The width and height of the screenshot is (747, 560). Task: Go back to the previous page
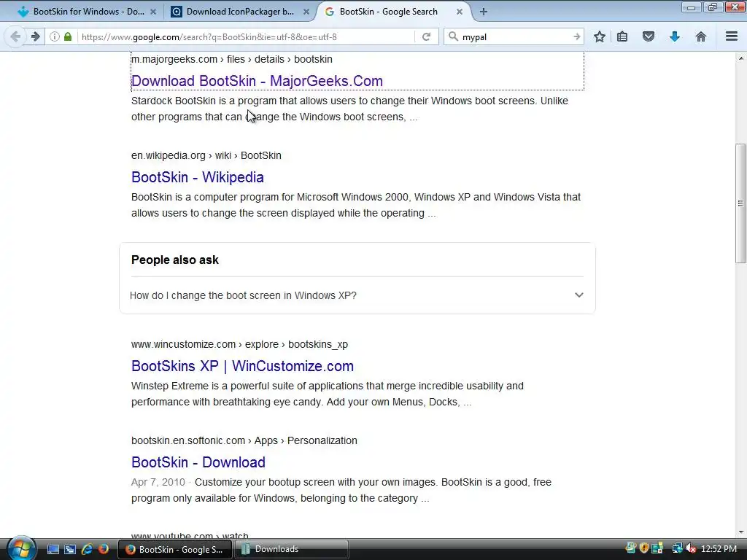tap(15, 36)
